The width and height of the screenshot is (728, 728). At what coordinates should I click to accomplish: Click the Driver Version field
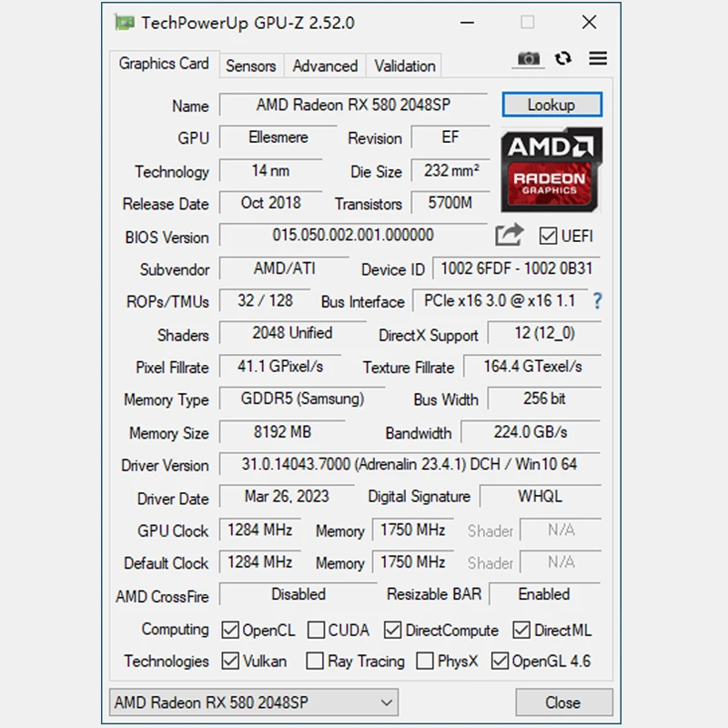coord(409,465)
